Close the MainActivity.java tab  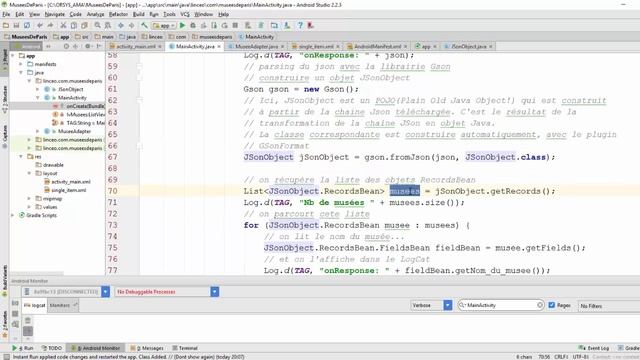point(219,47)
